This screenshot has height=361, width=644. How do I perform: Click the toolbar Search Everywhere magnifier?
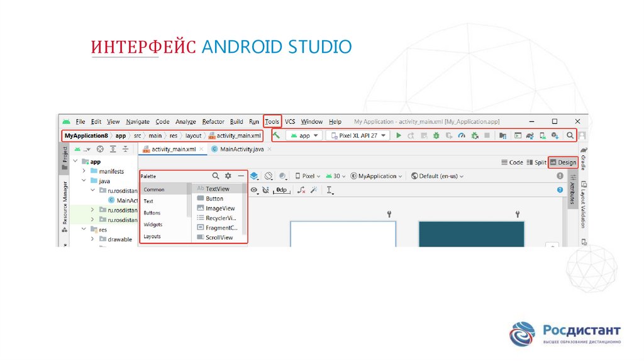pos(570,135)
